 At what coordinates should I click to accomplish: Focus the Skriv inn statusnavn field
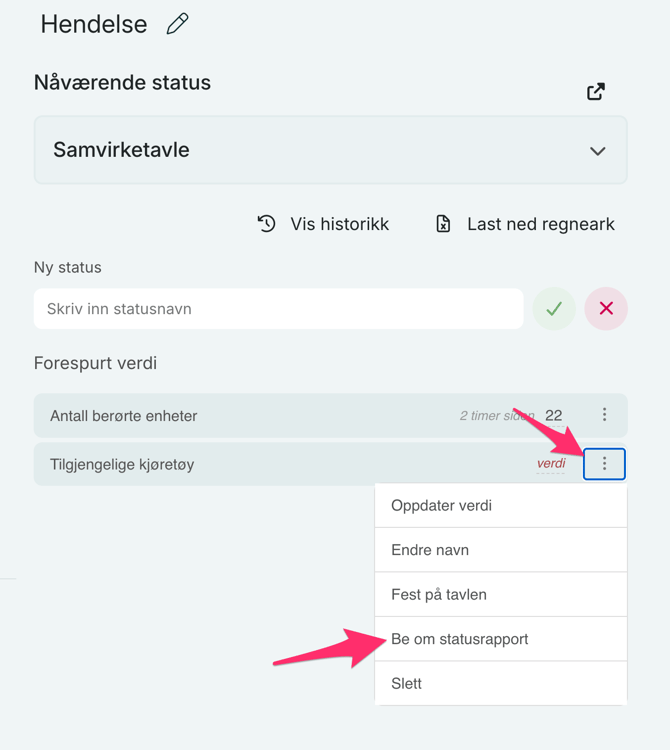[x=278, y=309]
